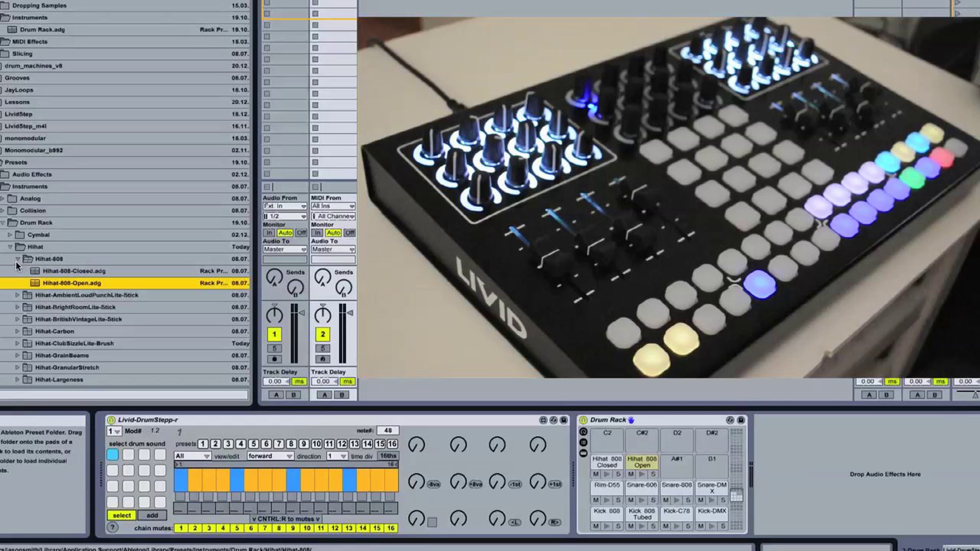980x551 pixels.
Task: Toggle the Livid-DrumStepp-r device activator
Action: (x=111, y=420)
